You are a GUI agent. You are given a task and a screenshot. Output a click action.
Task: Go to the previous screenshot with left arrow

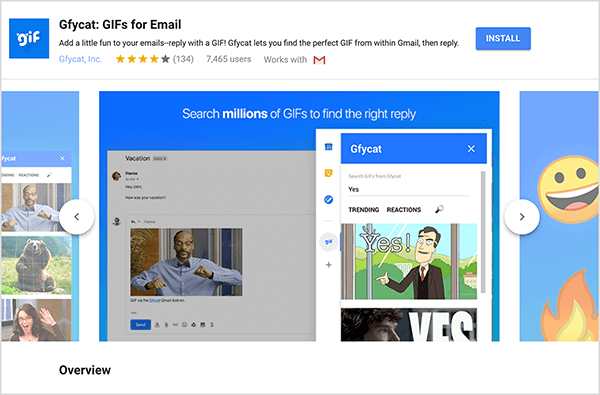pyautogui.click(x=77, y=217)
